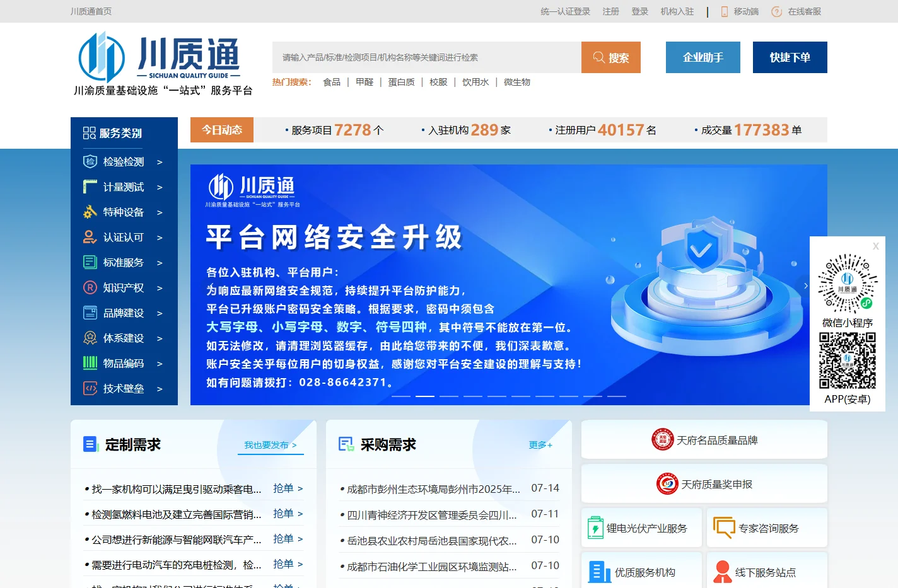Expand the 检验检测 category arrow
The height and width of the screenshot is (588, 898).
point(160,162)
